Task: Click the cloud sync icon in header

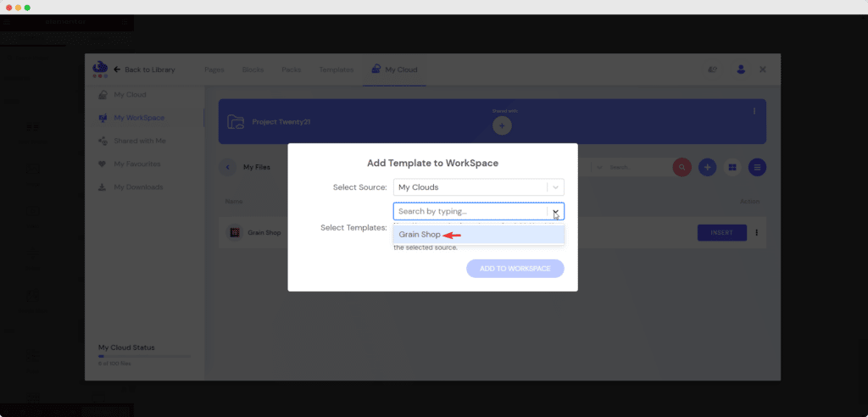Action: [713, 69]
